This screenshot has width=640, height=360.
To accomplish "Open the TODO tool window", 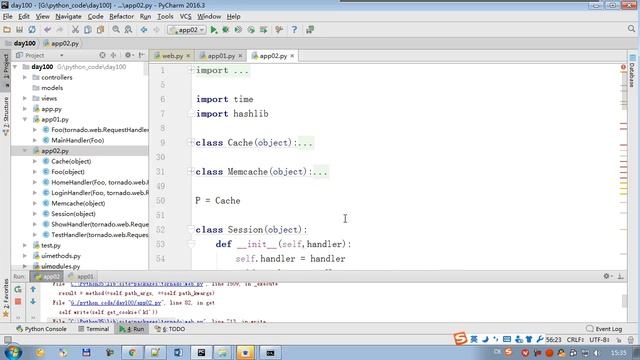I will [x=170, y=329].
